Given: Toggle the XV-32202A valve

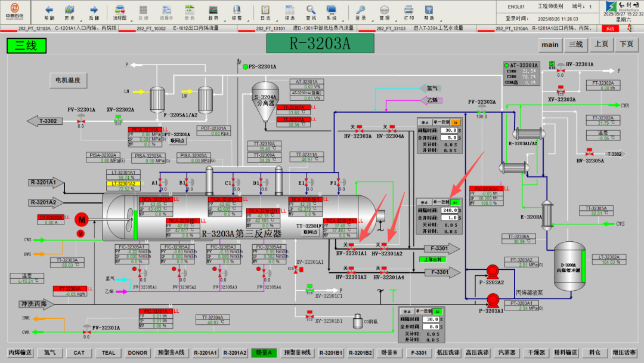Looking at the screenshot, I should click(x=118, y=120).
